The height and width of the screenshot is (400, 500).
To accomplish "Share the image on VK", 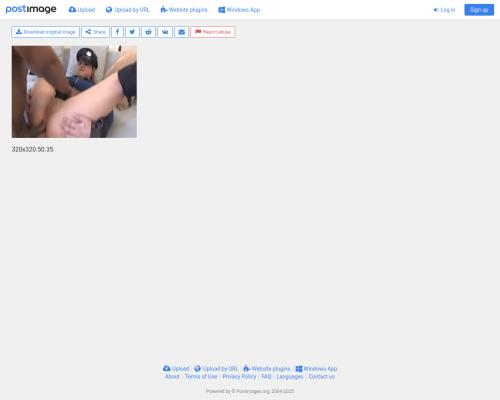I will pyautogui.click(x=165, y=32).
